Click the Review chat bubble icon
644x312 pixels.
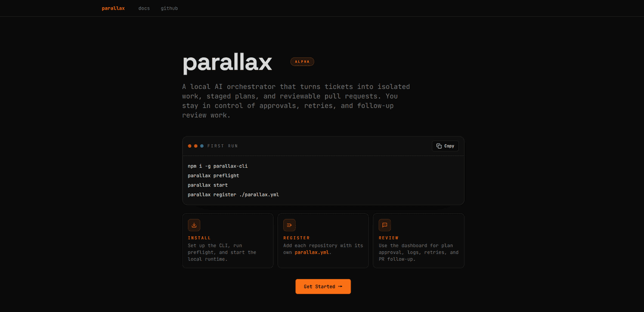[385, 225]
